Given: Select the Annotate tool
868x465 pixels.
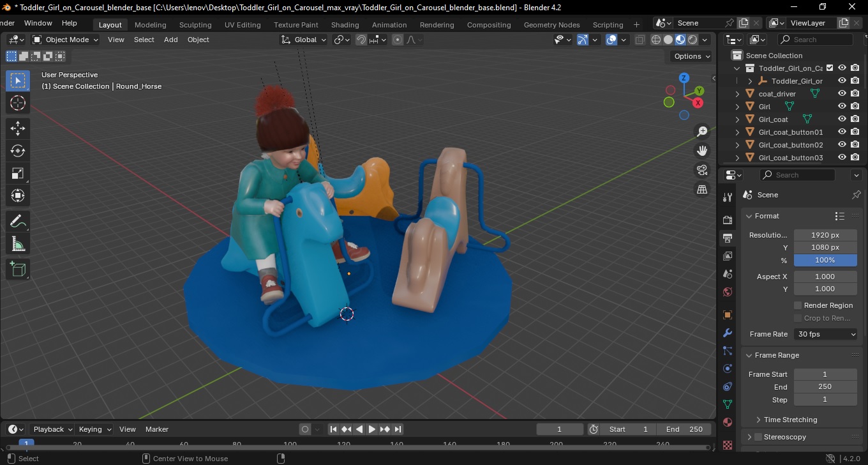Looking at the screenshot, I should coord(18,222).
